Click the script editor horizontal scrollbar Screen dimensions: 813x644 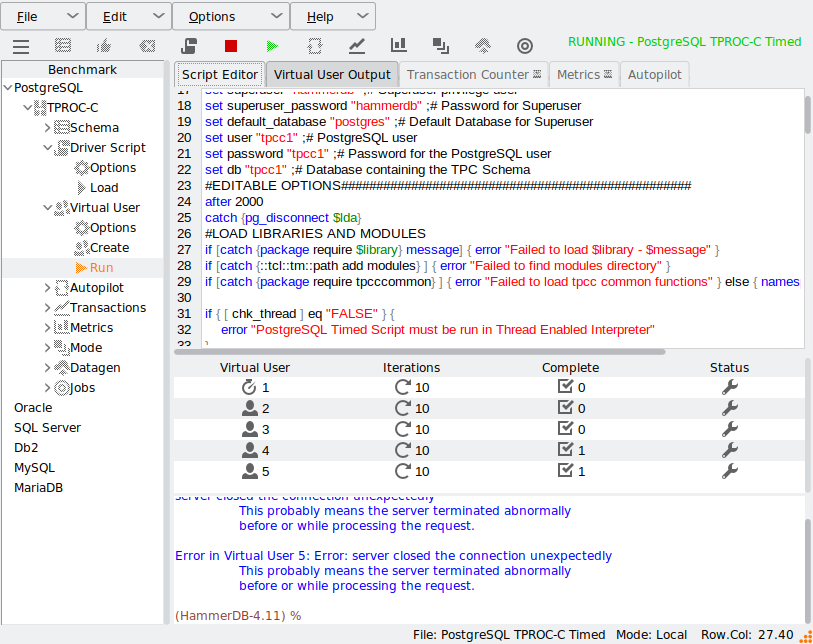coord(419,352)
